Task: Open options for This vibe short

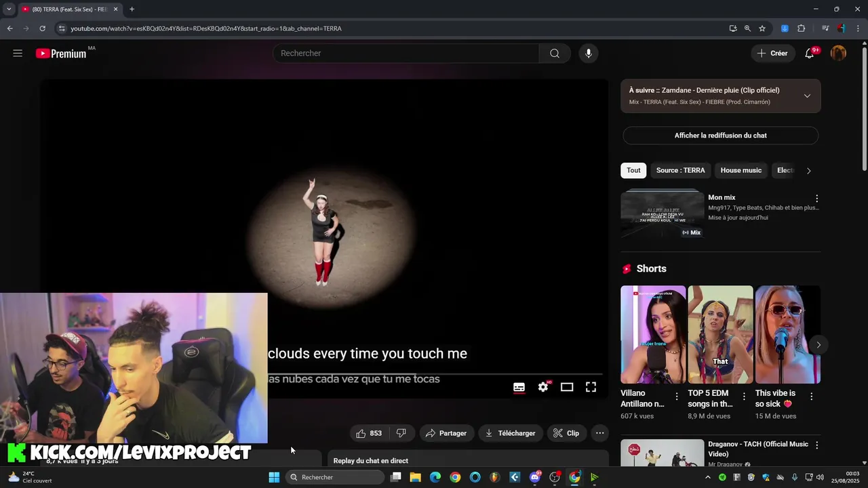Action: (x=811, y=396)
